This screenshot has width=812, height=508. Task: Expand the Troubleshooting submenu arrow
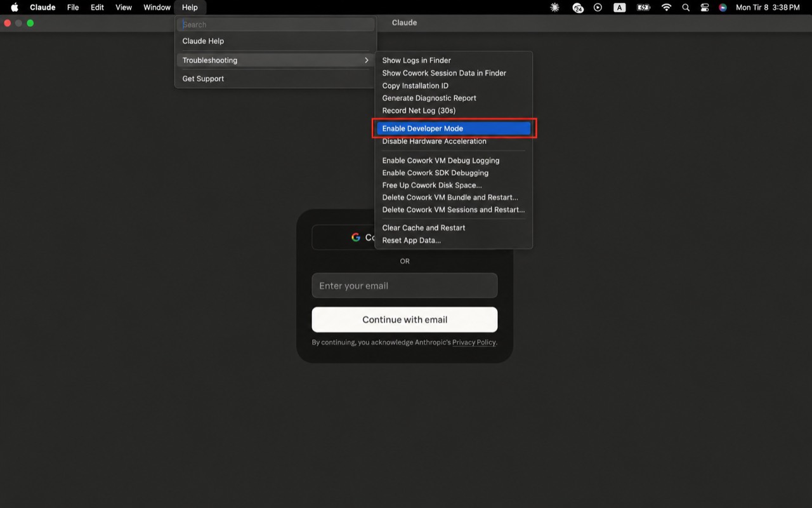(x=366, y=60)
